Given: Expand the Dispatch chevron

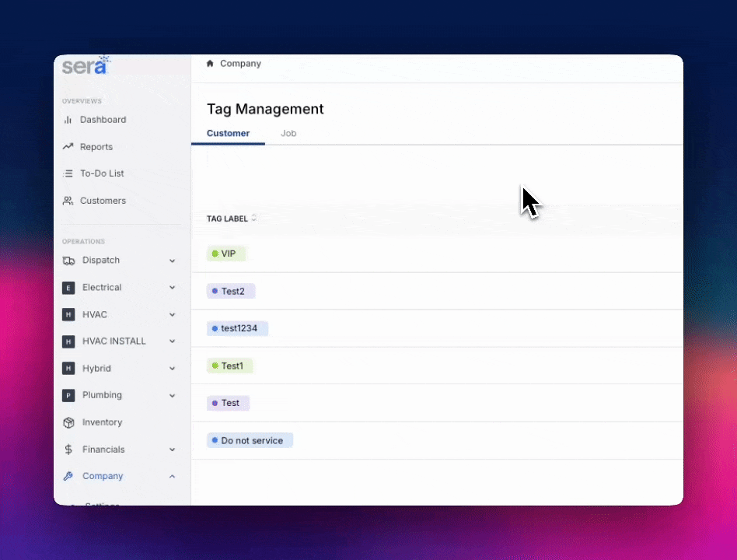Looking at the screenshot, I should coord(172,261).
